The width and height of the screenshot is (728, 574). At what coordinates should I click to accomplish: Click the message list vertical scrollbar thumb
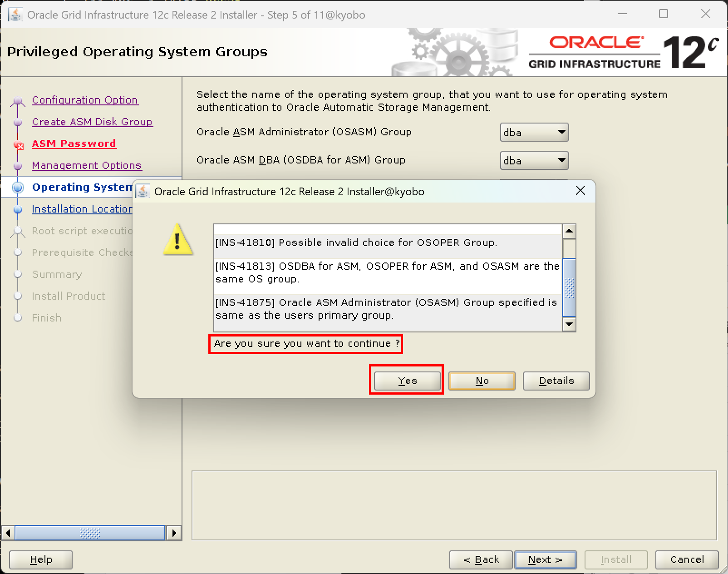tap(569, 287)
